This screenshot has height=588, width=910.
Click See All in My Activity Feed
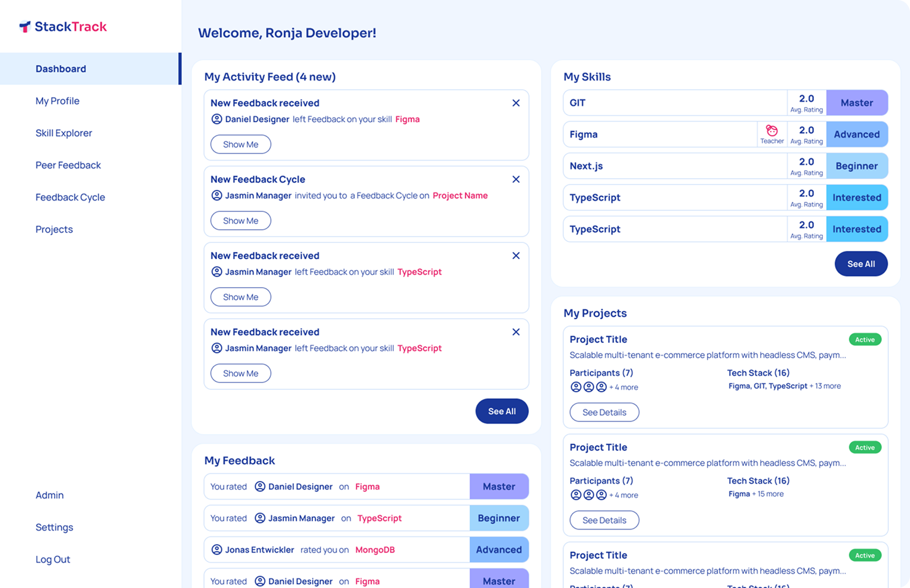pos(502,411)
